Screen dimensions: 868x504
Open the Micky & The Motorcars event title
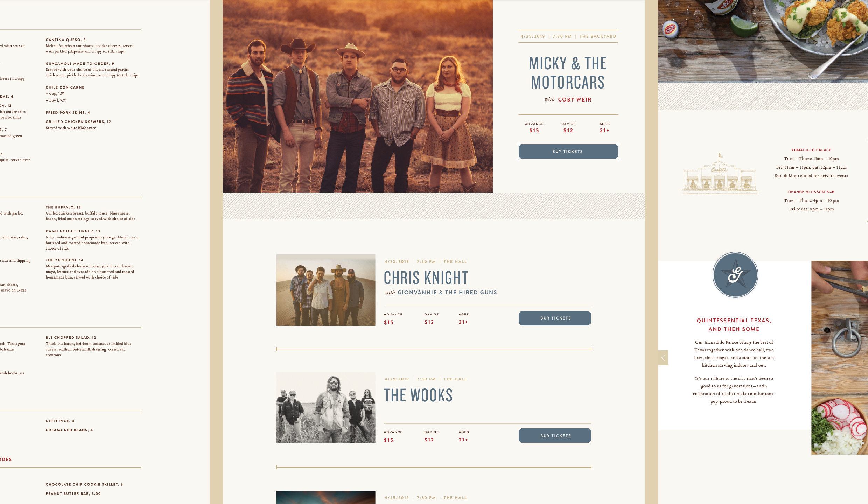coord(568,73)
